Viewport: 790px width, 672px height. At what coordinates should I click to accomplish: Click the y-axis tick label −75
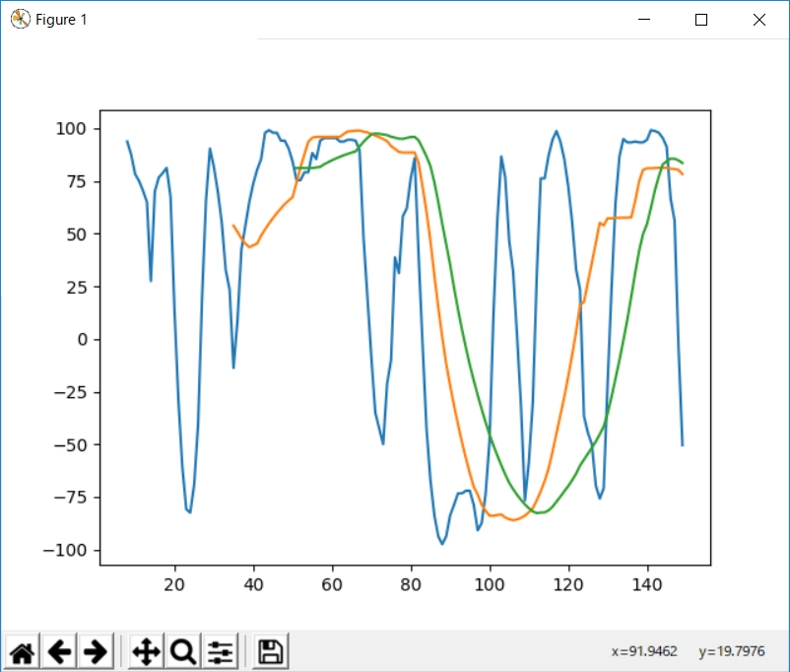click(72, 498)
